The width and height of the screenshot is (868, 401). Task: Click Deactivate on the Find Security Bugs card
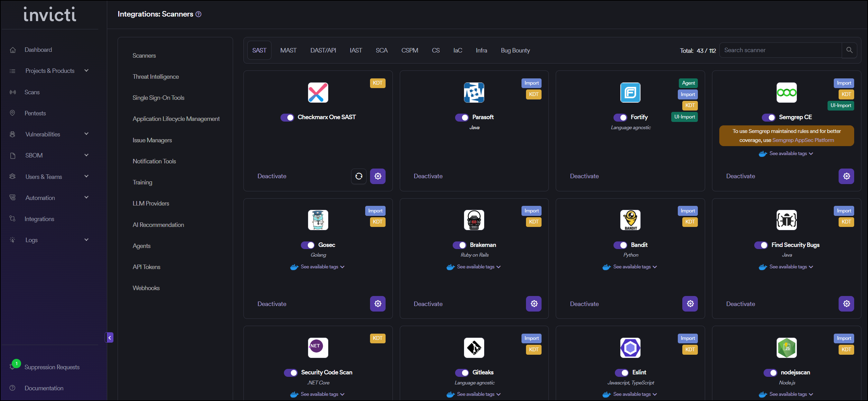pyautogui.click(x=740, y=304)
